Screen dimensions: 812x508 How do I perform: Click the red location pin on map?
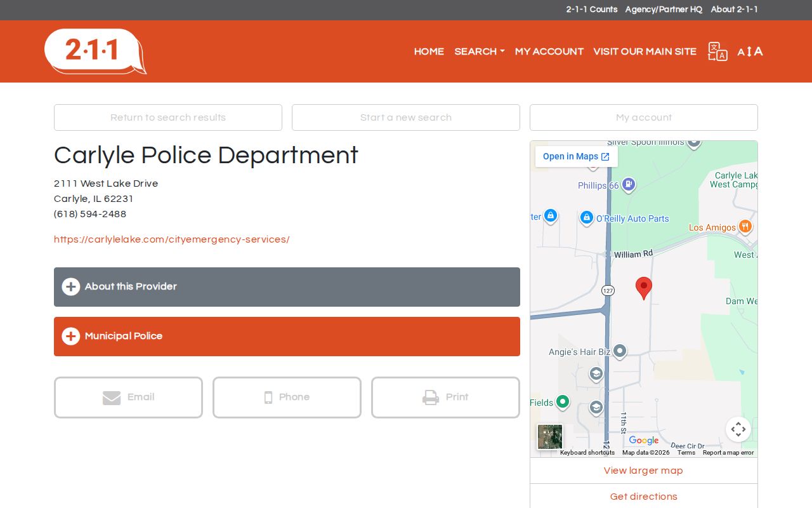point(644,288)
